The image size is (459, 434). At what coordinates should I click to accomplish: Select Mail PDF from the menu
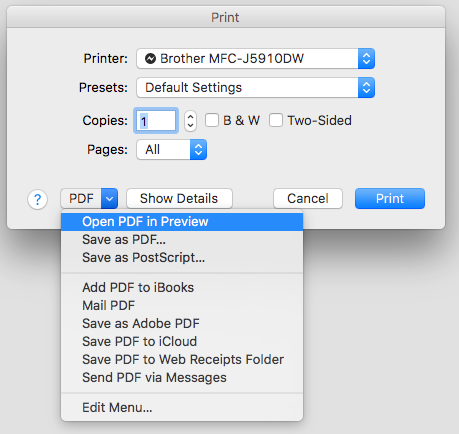[182, 305]
